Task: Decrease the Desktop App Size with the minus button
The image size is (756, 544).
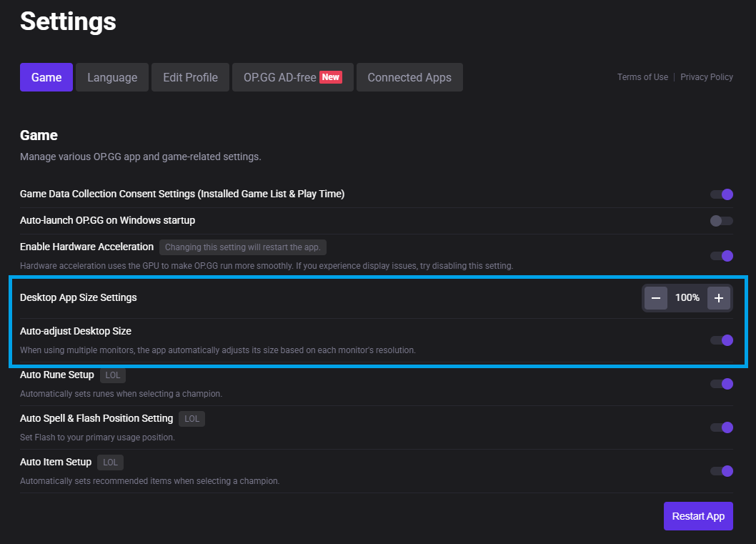Action: (656, 298)
